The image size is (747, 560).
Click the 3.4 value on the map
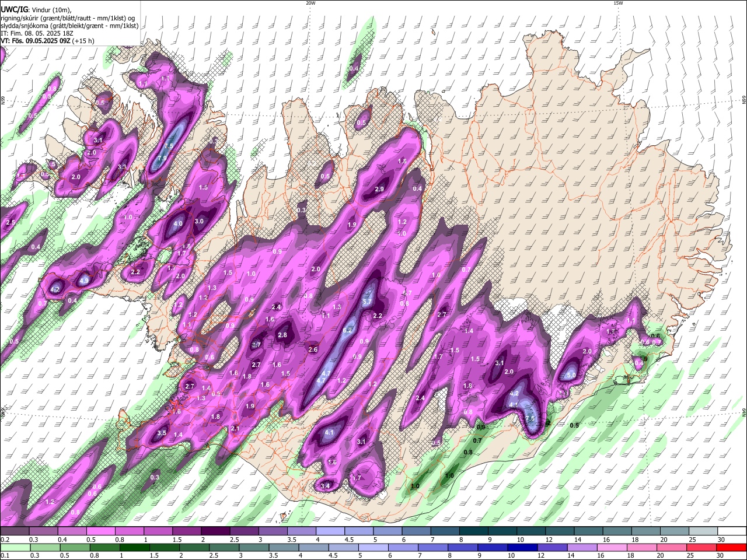pos(326,485)
